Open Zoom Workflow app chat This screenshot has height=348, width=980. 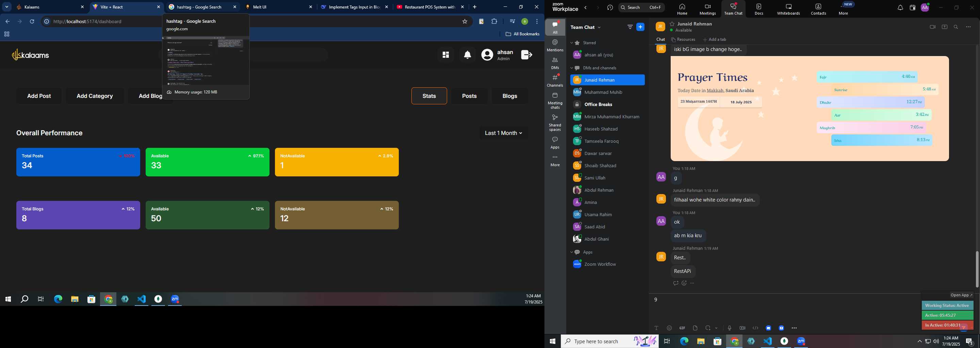(x=607, y=264)
